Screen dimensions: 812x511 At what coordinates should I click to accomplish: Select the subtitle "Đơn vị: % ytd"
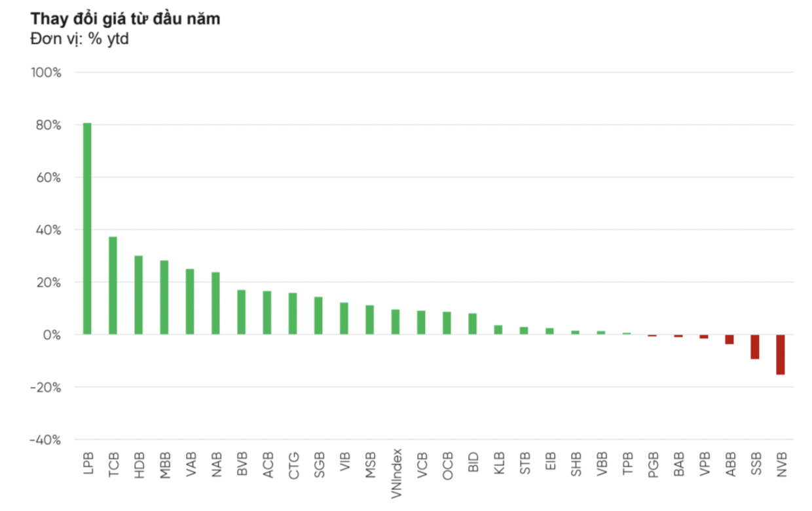(79, 39)
